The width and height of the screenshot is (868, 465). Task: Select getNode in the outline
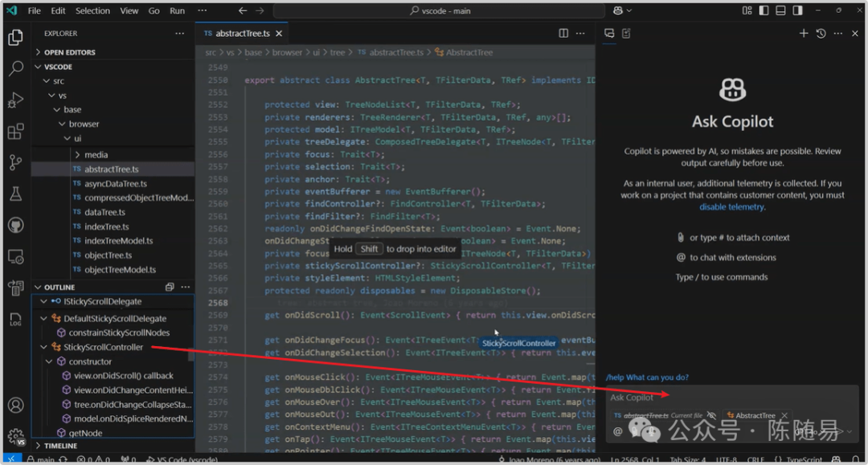[85, 433]
